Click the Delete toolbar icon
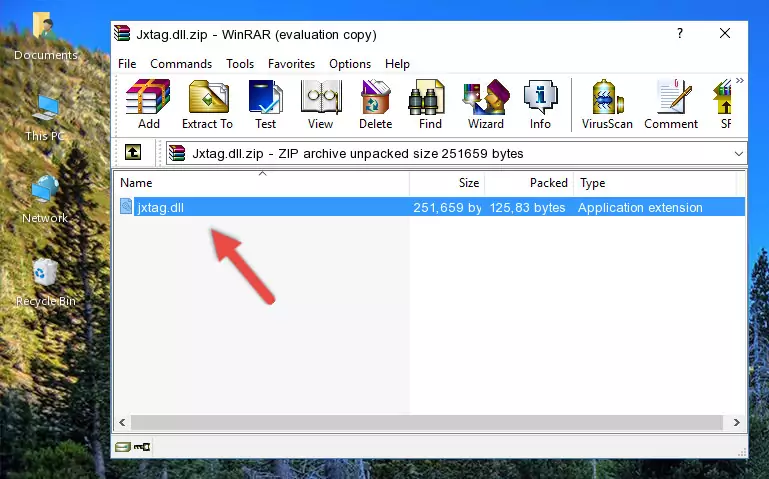 point(376,104)
